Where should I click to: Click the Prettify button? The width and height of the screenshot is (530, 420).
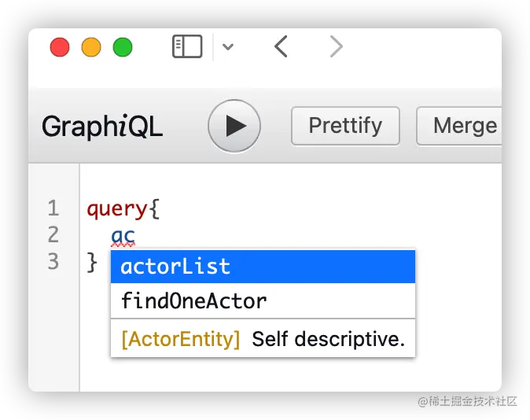point(345,126)
